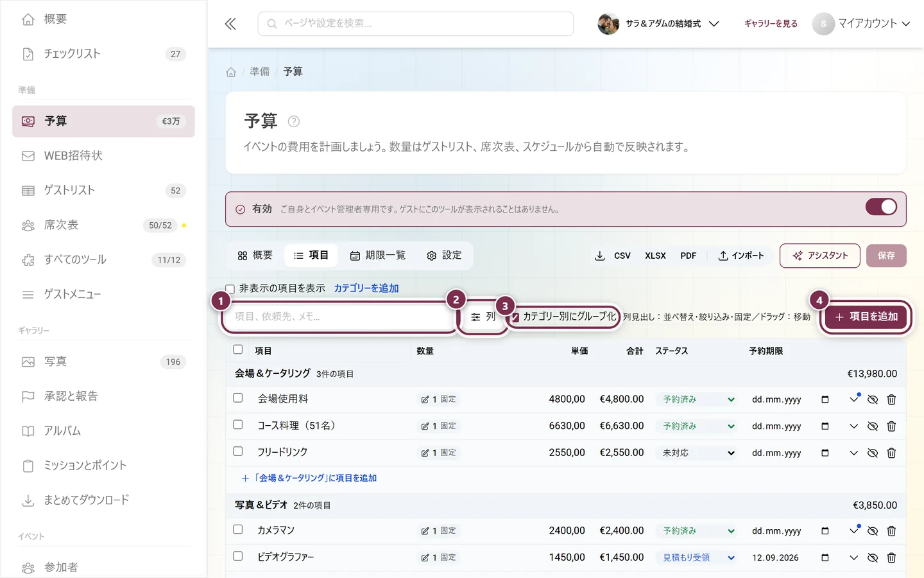Collapse the sidebar with the double-chevron icon
This screenshot has height=578, width=924.
point(230,24)
